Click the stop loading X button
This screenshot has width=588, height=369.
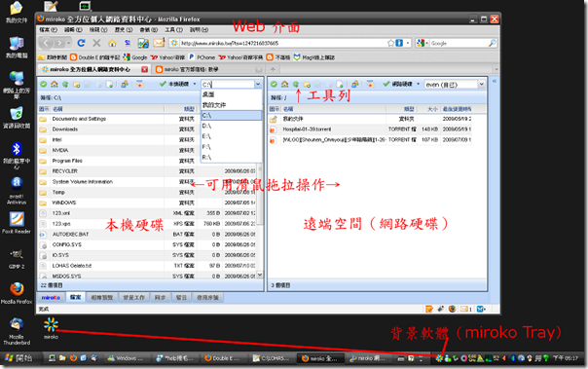(x=96, y=43)
